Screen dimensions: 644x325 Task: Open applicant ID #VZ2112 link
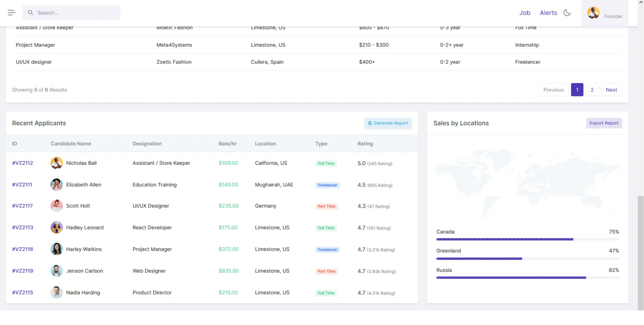pos(22,163)
